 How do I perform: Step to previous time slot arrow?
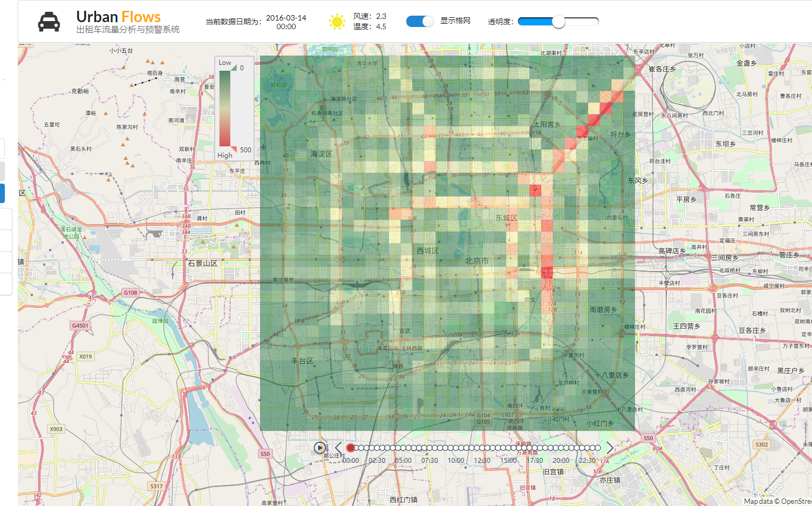click(338, 448)
